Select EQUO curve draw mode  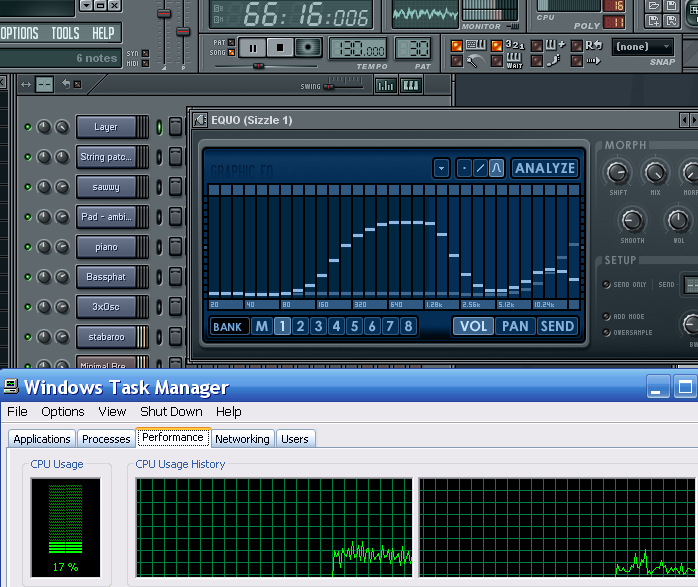pos(496,168)
